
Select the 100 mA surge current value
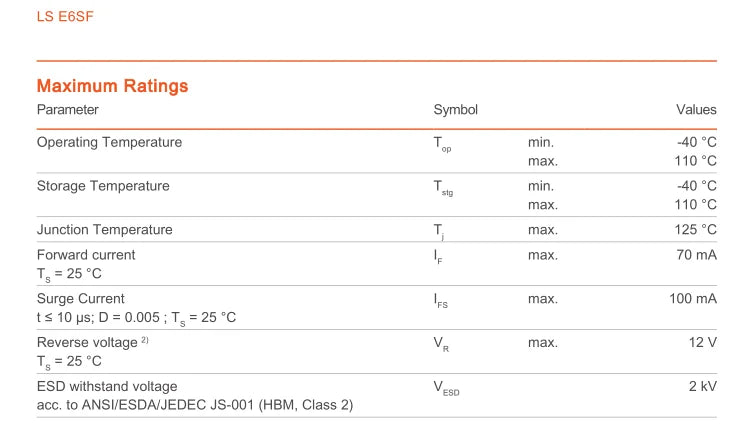[x=693, y=299]
